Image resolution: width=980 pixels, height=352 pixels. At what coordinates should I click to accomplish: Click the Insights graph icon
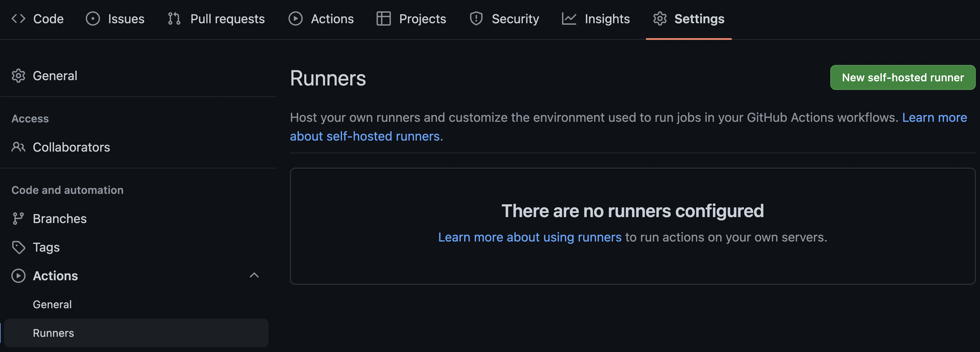[569, 19]
